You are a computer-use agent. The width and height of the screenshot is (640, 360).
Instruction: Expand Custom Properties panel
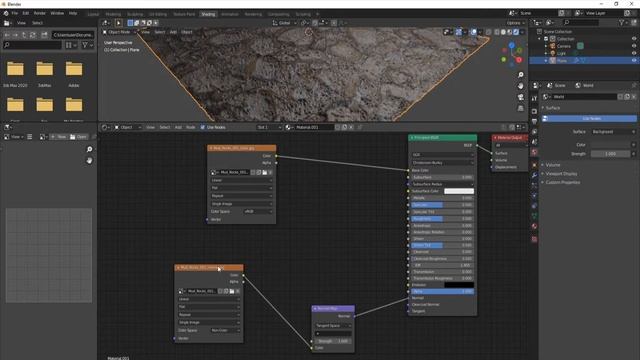coord(562,182)
